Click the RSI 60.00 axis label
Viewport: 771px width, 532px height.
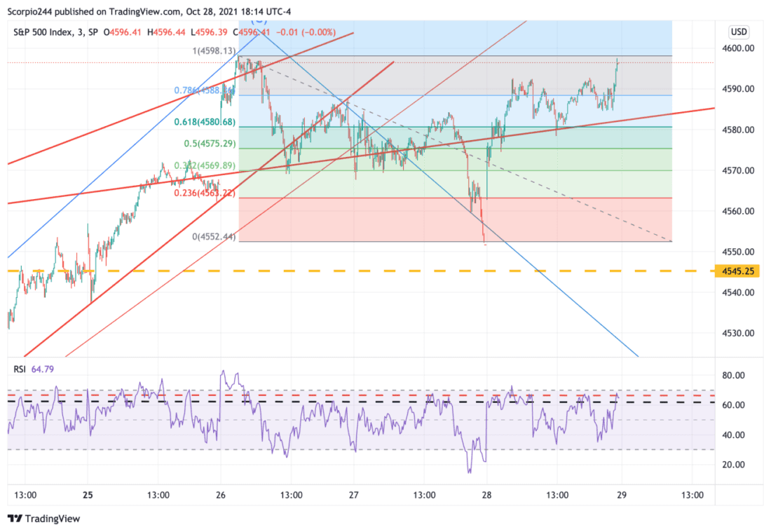[733, 405]
